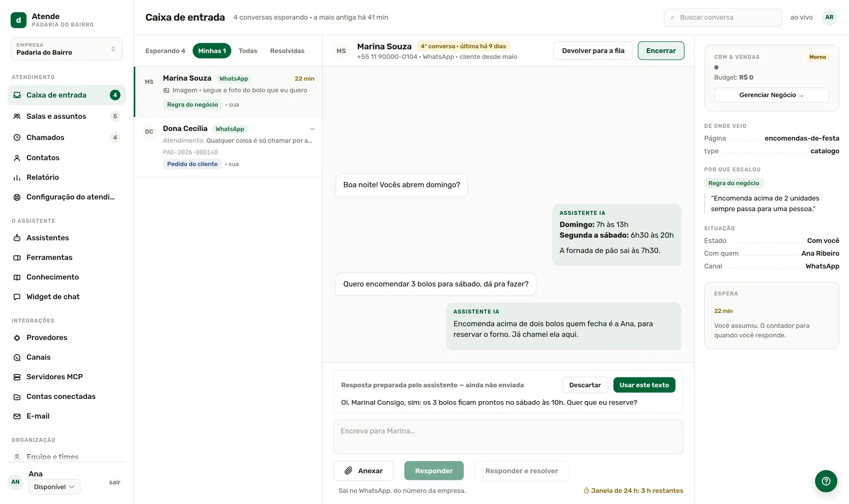The height and width of the screenshot is (504, 849).
Task: Open the E-mail envelope icon
Action: pyautogui.click(x=17, y=416)
